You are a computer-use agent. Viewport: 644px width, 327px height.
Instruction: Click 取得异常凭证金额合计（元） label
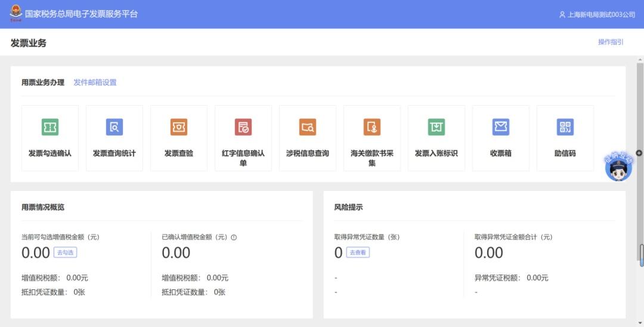[x=514, y=237]
